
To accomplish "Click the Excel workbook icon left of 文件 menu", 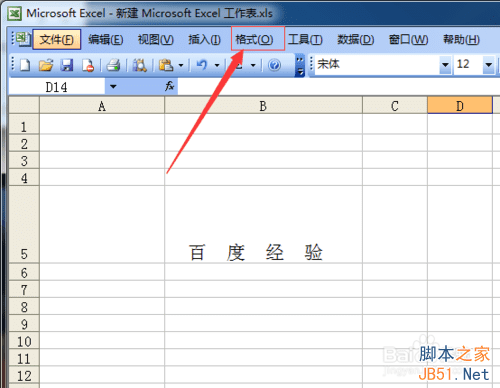I will [x=23, y=39].
